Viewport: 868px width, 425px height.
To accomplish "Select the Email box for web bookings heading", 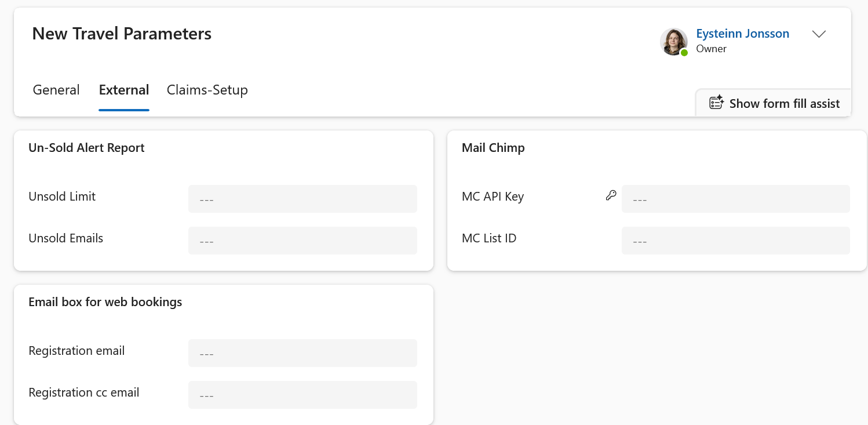I will tap(105, 302).
